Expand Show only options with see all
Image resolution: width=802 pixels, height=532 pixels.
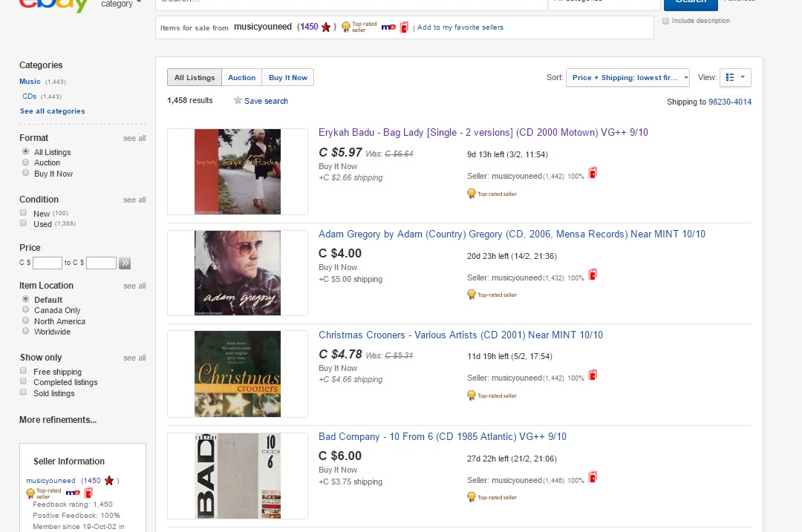coord(134,358)
